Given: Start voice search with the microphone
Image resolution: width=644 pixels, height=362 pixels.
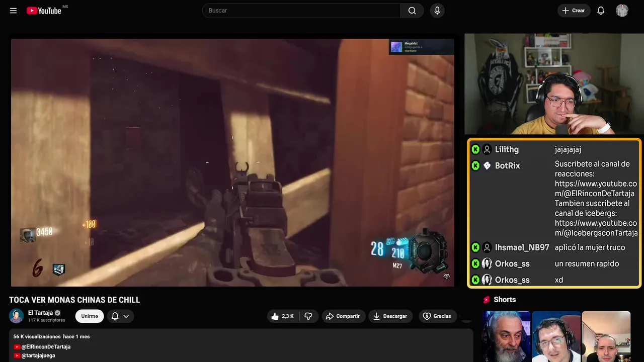Looking at the screenshot, I should 437,11.
